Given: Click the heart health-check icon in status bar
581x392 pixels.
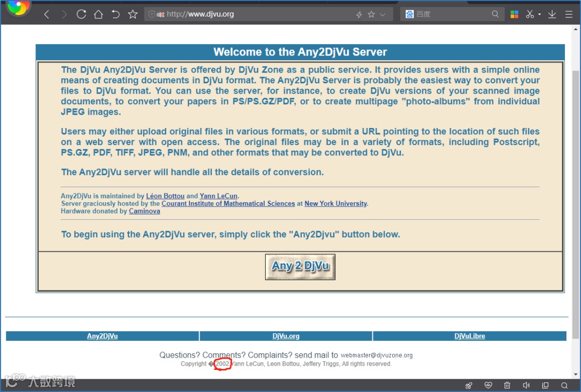Looking at the screenshot, I should (488, 386).
